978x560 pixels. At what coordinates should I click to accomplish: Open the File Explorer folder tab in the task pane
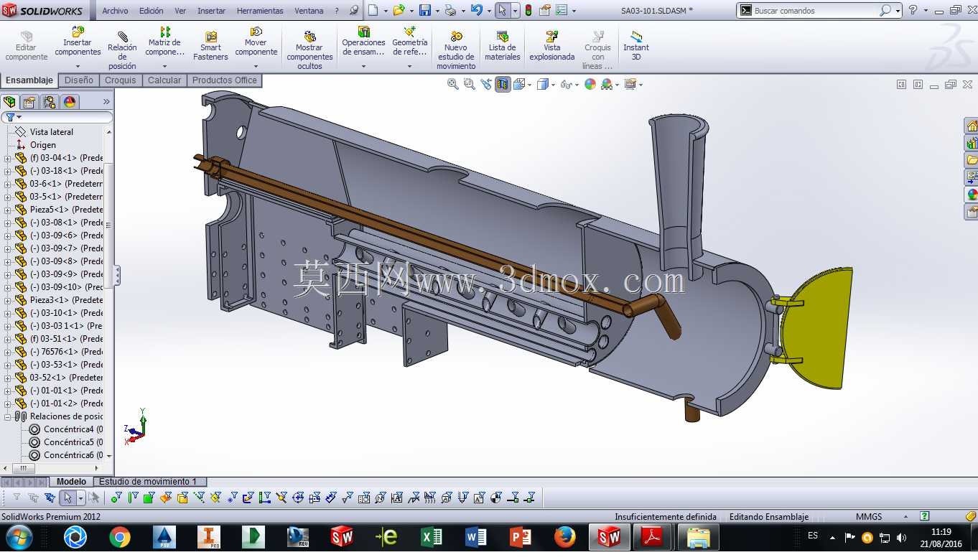[972, 160]
